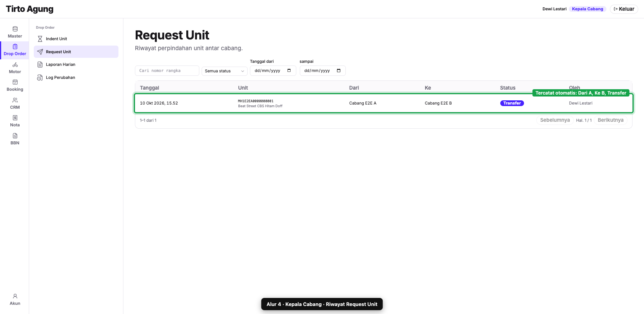Image resolution: width=644 pixels, height=314 pixels.
Task: Open the Nota receipt icon
Action: point(15,118)
